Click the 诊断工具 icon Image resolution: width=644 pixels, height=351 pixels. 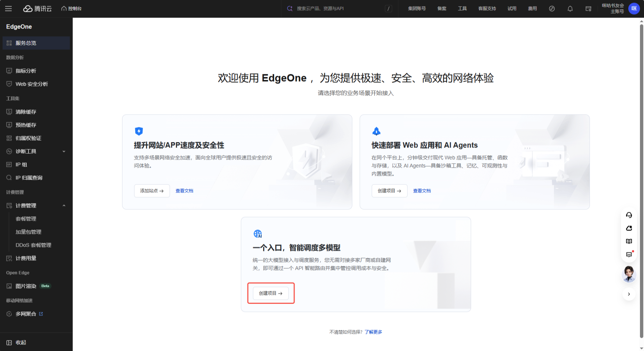pyautogui.click(x=9, y=151)
